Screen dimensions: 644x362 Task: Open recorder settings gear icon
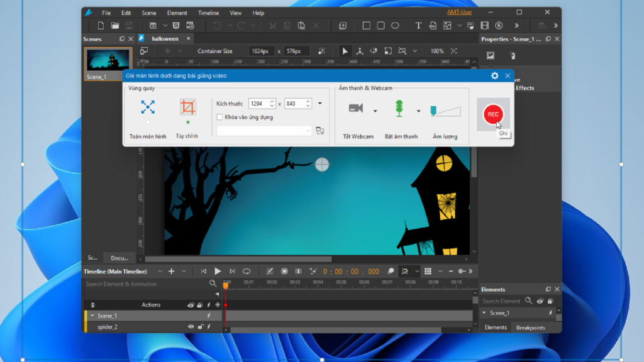tap(494, 75)
